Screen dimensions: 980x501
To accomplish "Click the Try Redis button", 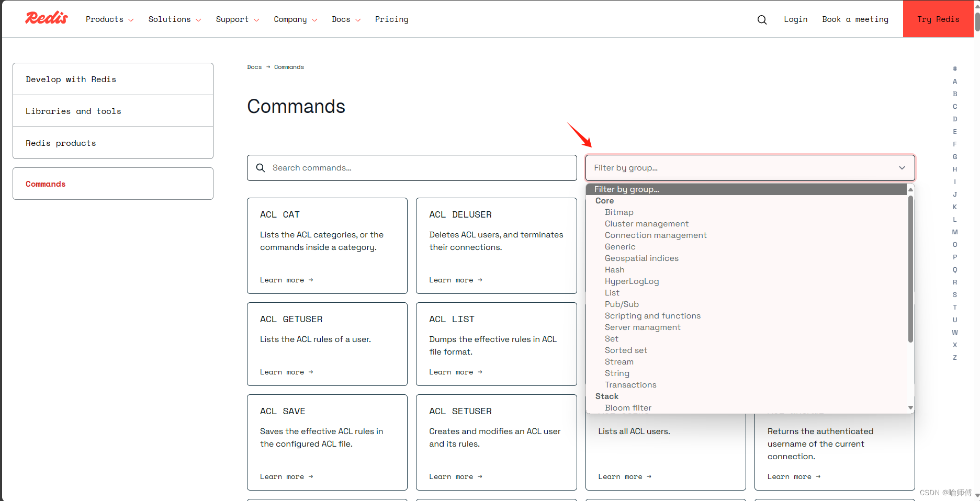I will [938, 19].
